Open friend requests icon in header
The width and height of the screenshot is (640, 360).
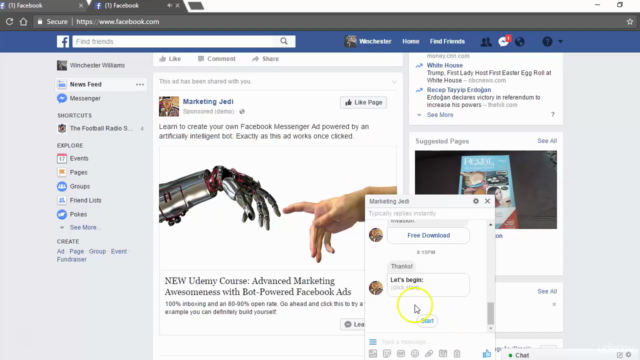click(x=486, y=42)
